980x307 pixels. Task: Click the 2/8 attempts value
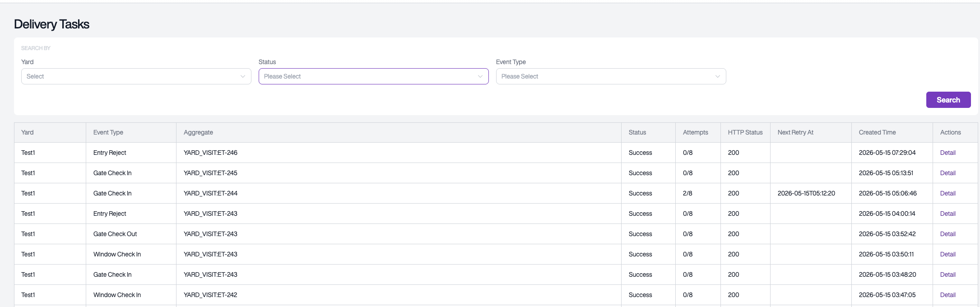[687, 193]
